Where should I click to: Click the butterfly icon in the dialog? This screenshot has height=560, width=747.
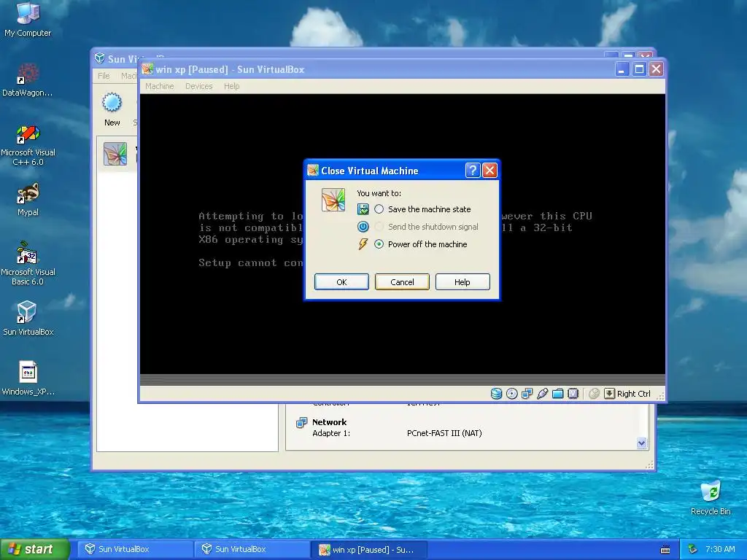click(x=333, y=200)
